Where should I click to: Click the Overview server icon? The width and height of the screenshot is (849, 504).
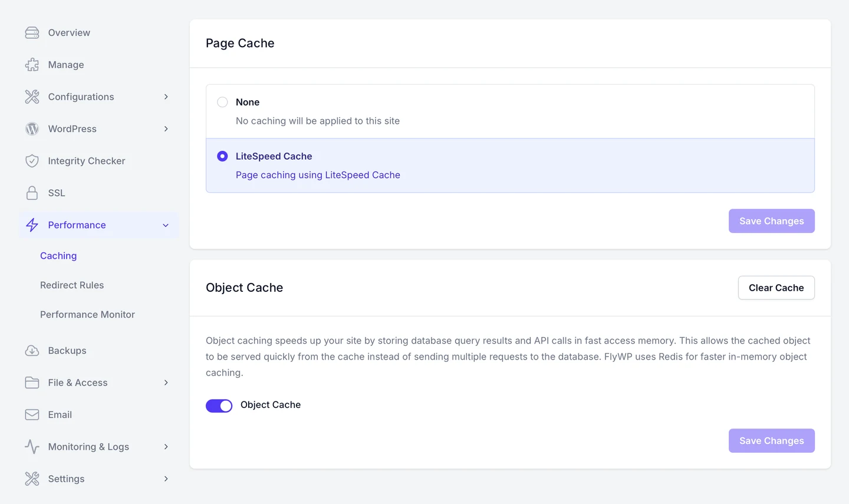click(32, 32)
